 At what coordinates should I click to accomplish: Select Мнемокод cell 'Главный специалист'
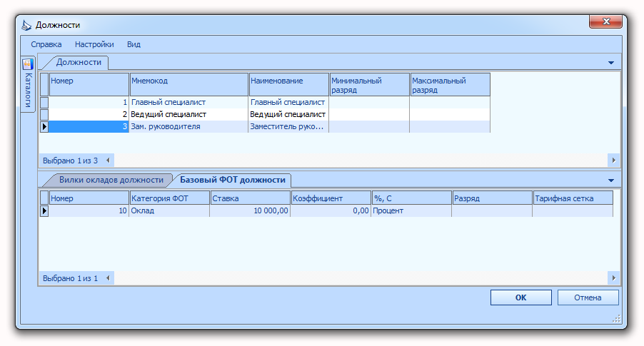188,102
